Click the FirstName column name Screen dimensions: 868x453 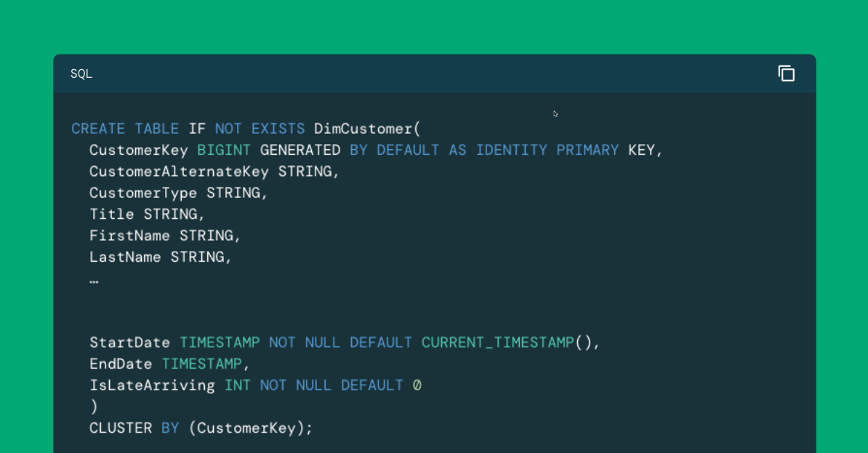pyautogui.click(x=129, y=236)
